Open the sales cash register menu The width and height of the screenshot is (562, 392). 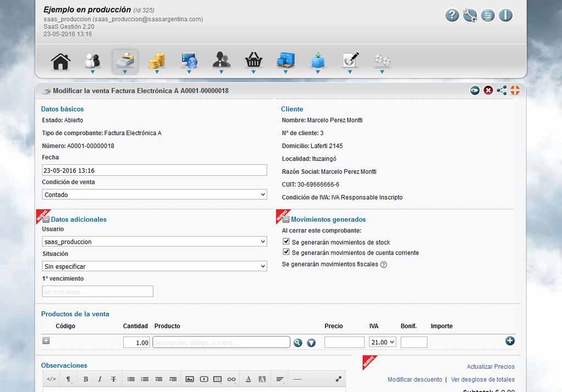[x=125, y=61]
